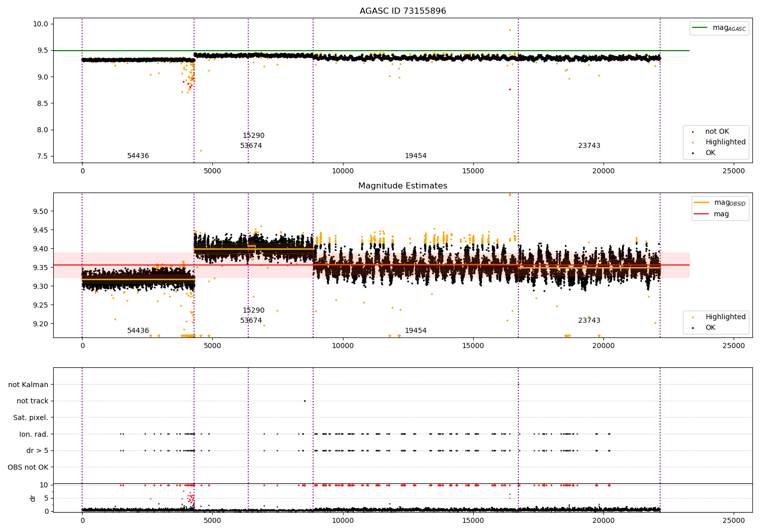Click obsid label 19454 in Magnitude Estimates plot

click(415, 331)
